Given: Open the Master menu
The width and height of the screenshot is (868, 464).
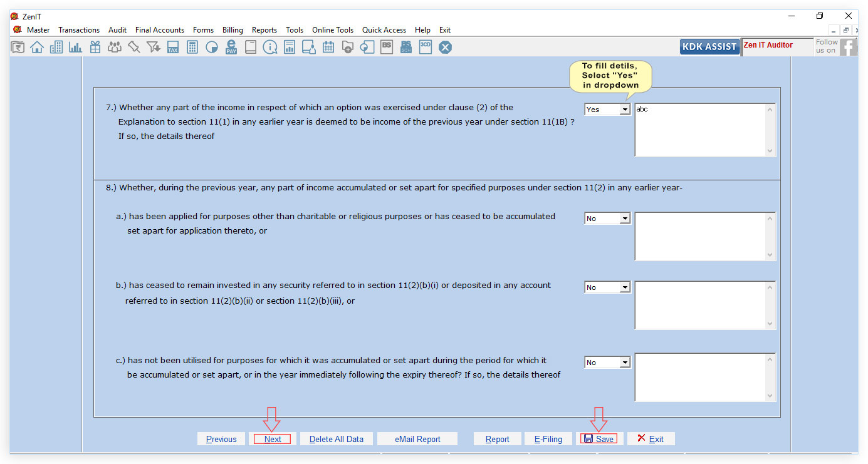Looking at the screenshot, I should pyautogui.click(x=38, y=30).
